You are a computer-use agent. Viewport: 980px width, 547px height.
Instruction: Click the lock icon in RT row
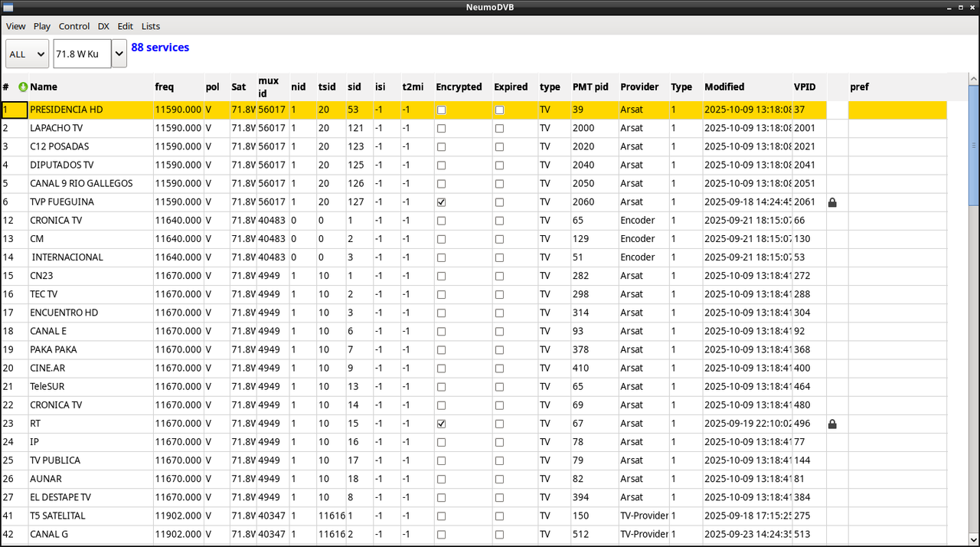coord(832,424)
